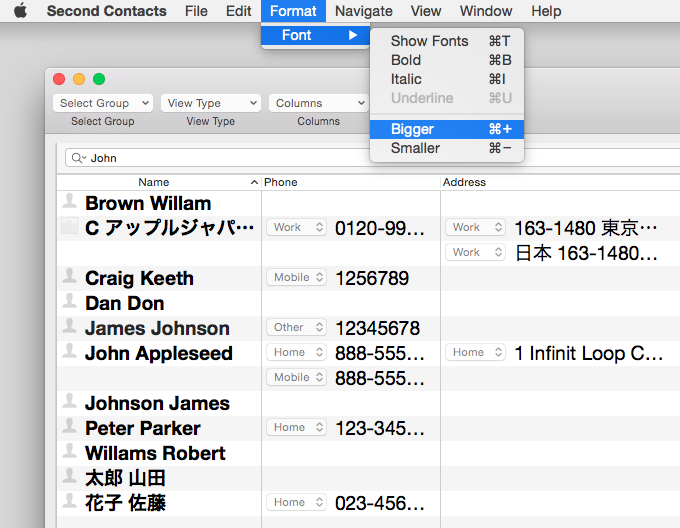Open Home phone label for John Appleseed
Screen dimensions: 680x528
pos(296,352)
